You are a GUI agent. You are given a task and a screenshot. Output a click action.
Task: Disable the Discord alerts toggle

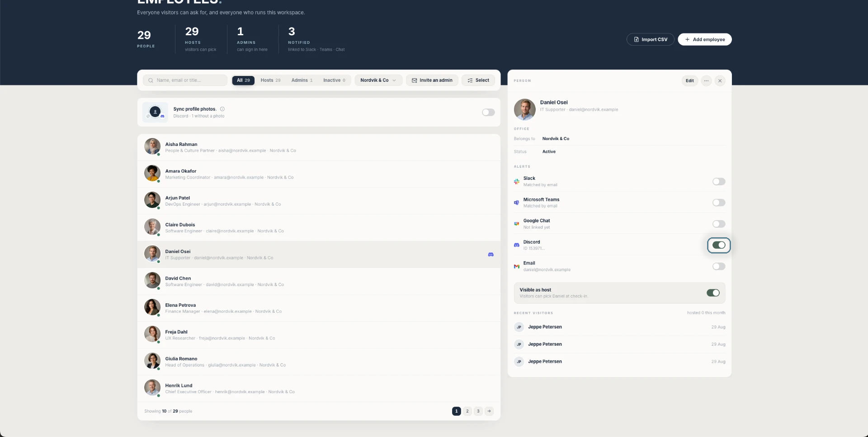[x=719, y=245]
